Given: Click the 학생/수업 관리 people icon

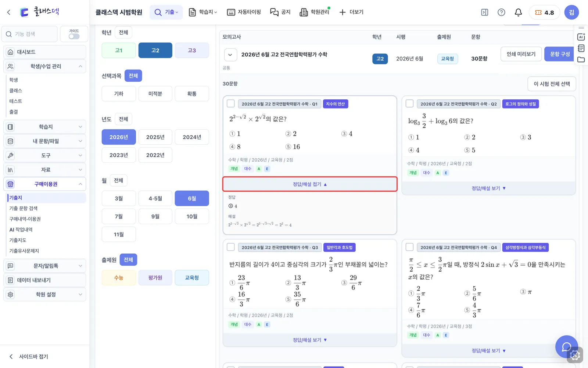Looking at the screenshot, I should (x=10, y=66).
